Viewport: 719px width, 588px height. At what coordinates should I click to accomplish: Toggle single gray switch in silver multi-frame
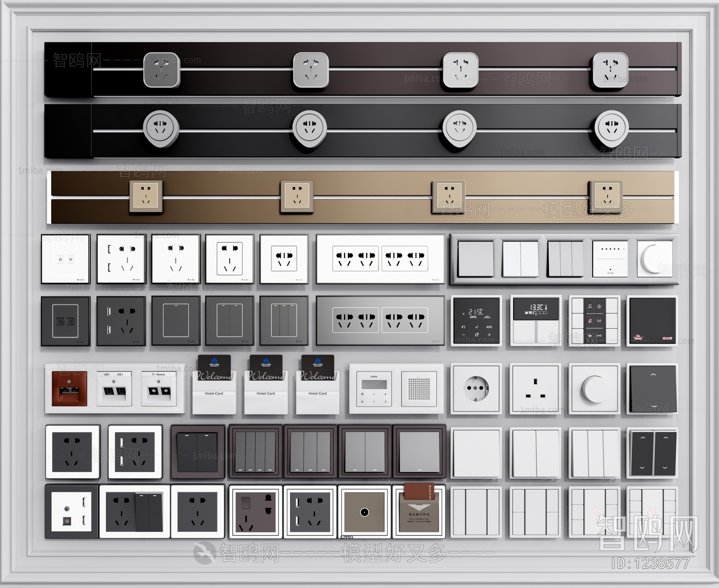(475, 259)
